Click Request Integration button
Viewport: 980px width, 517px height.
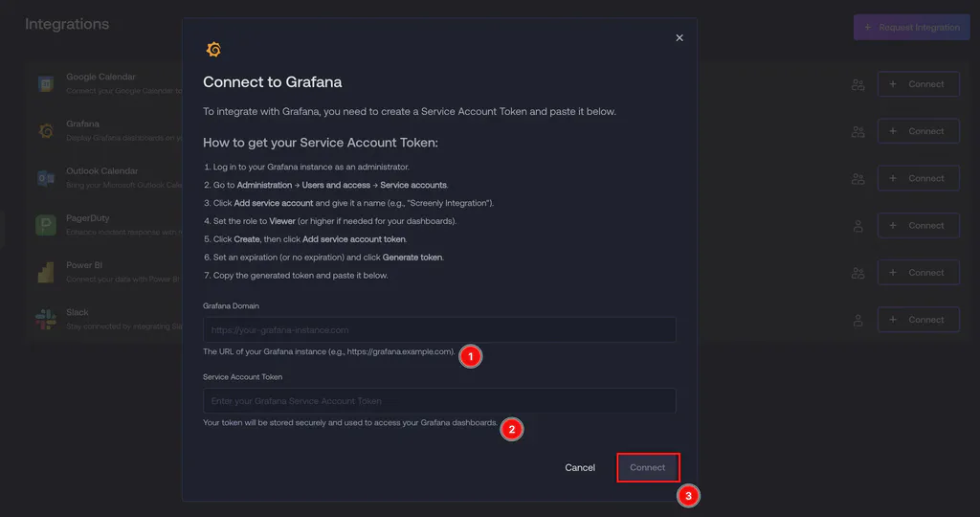click(912, 28)
